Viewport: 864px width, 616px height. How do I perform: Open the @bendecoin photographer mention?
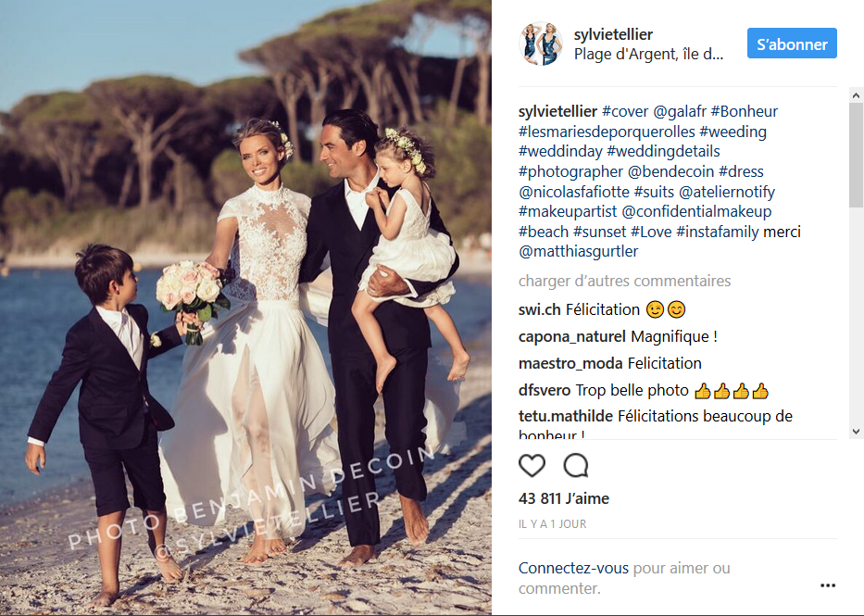[670, 172]
